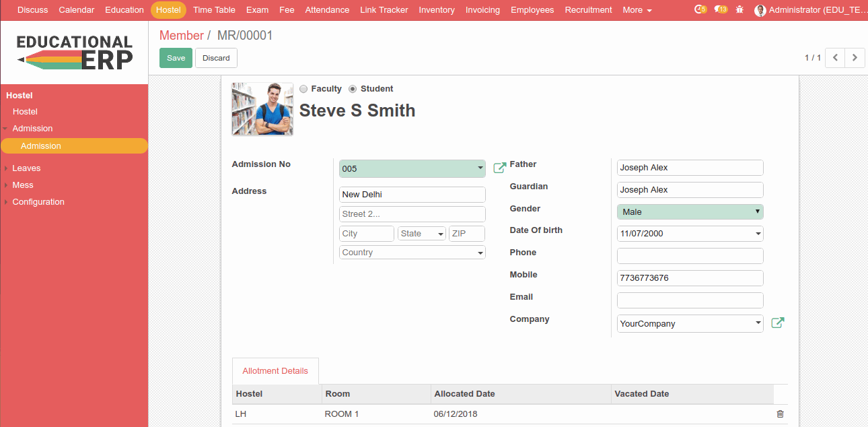
Task: Open the Employees menu
Action: (x=532, y=10)
